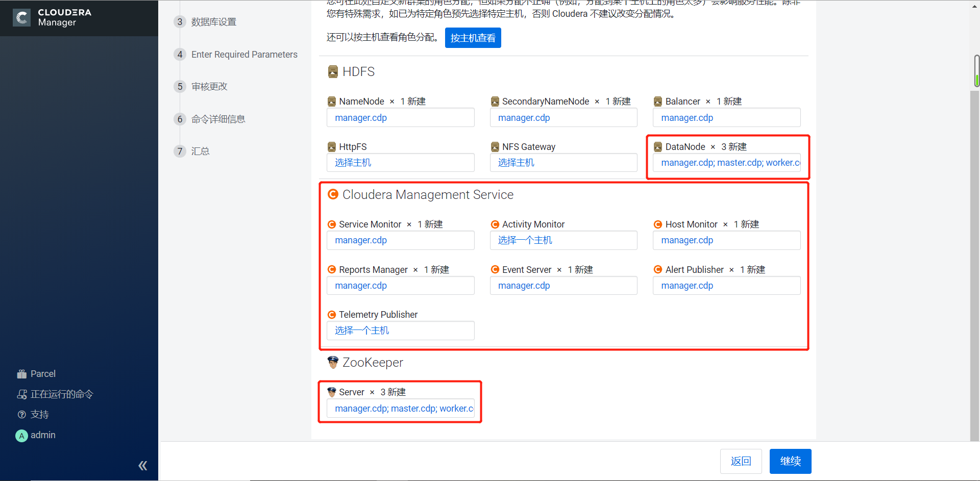The height and width of the screenshot is (481, 980).
Task: Click the admin avatar icon
Action: (x=21, y=436)
